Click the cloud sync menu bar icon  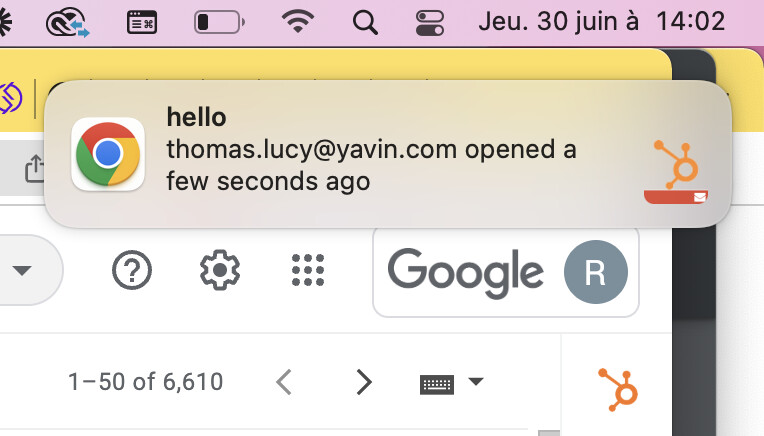(68, 23)
